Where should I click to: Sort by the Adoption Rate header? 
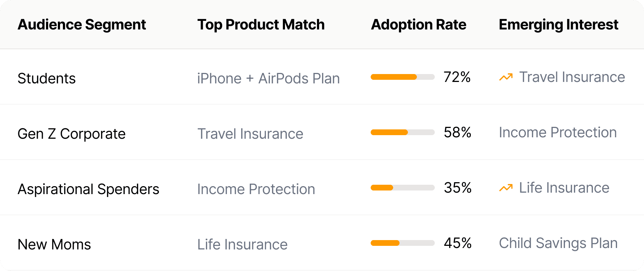[x=418, y=24]
